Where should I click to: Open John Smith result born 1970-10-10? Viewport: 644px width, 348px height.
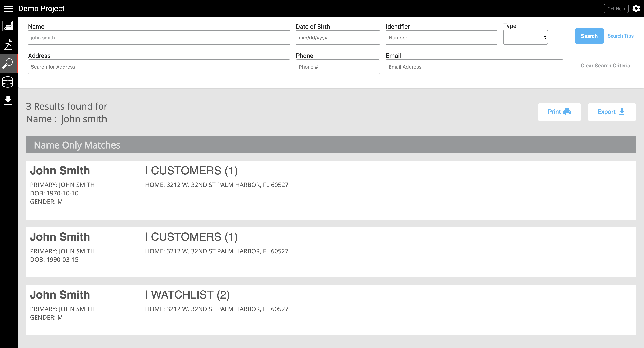point(60,171)
